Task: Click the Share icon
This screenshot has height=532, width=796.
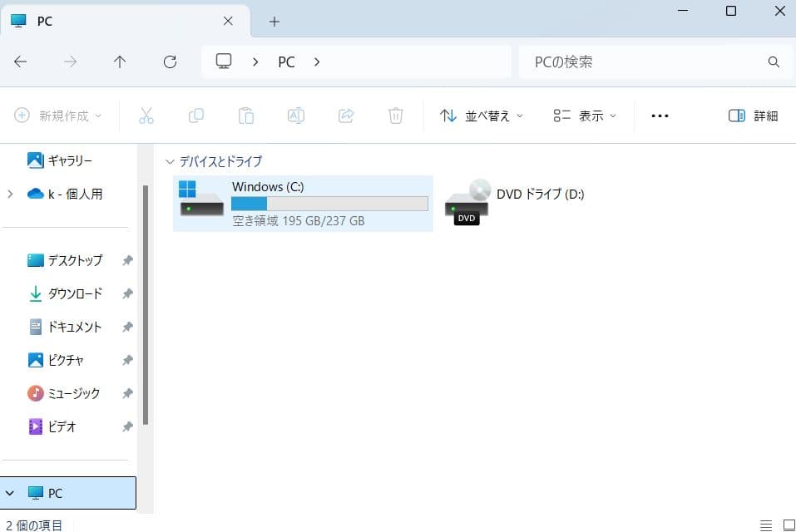Action: point(346,116)
